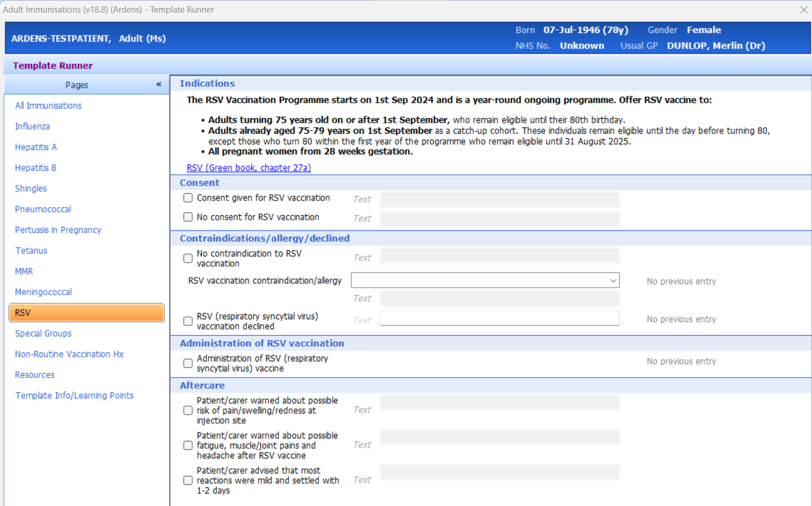
Task: Open RSV Green book chapter 27a link
Action: point(249,168)
